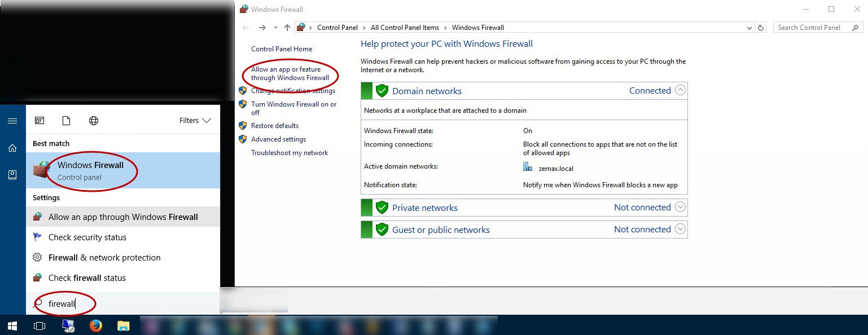Filter search results by documents icon
Image resolution: width=868 pixels, height=335 pixels.
pyautogui.click(x=67, y=121)
